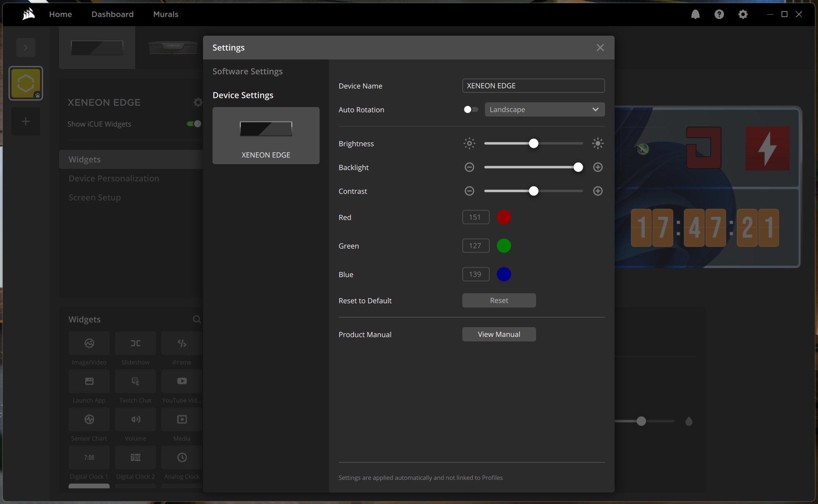Open the Murals tab

pyautogui.click(x=166, y=14)
